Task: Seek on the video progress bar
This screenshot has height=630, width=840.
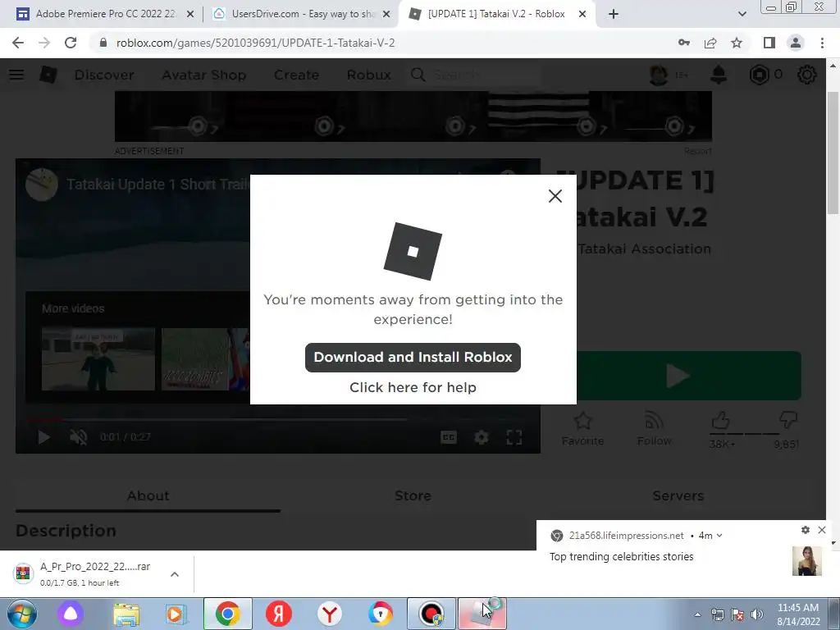Action: [x=277, y=419]
